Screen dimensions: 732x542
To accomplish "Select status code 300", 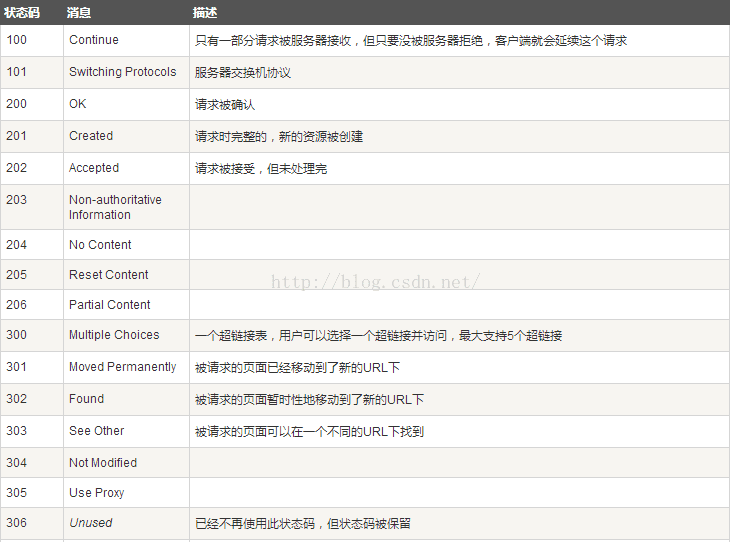I will click(x=16, y=335).
